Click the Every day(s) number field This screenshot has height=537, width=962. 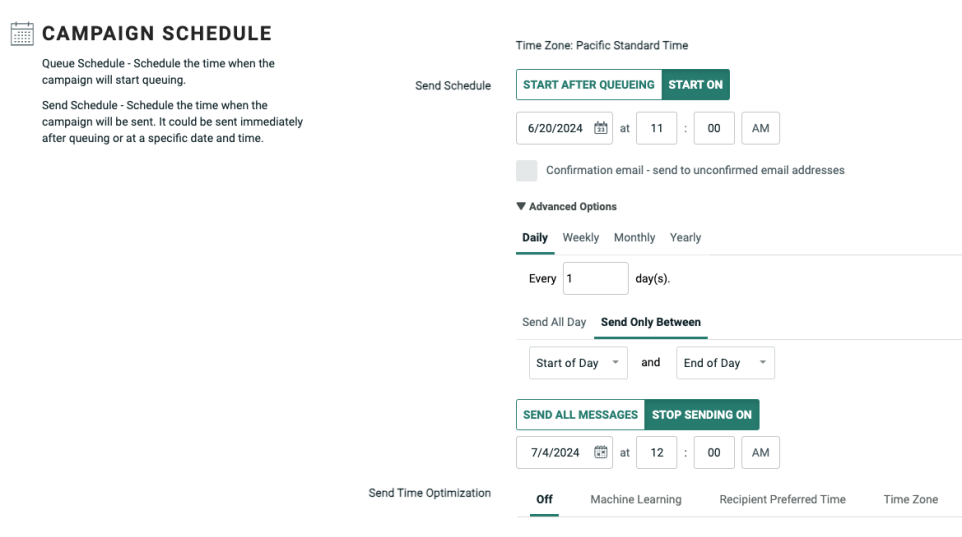pyautogui.click(x=595, y=279)
